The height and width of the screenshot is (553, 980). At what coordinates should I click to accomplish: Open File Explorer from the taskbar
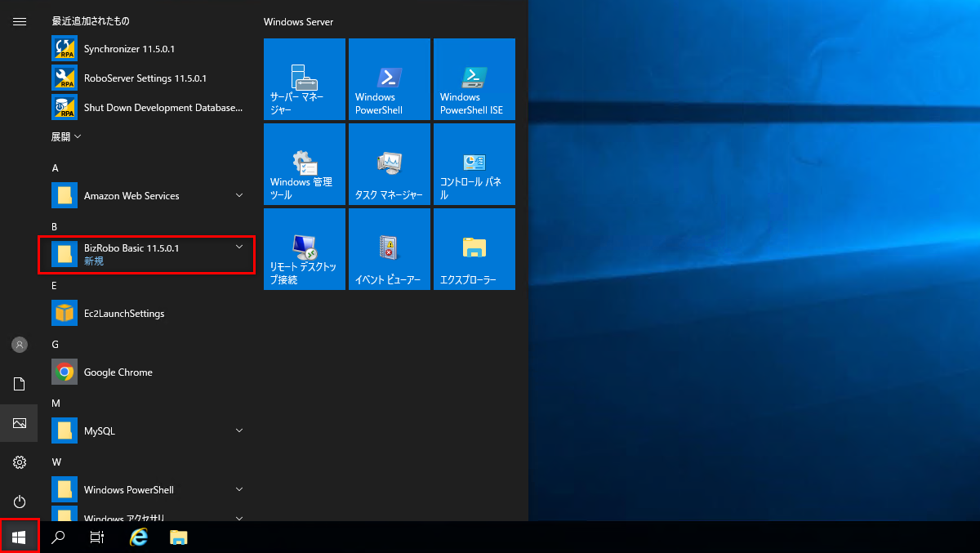[179, 537]
